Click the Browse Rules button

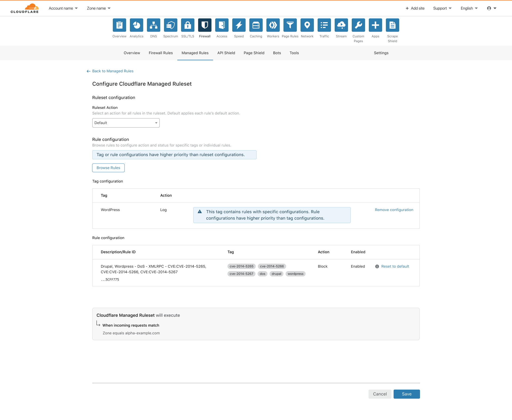coord(109,168)
